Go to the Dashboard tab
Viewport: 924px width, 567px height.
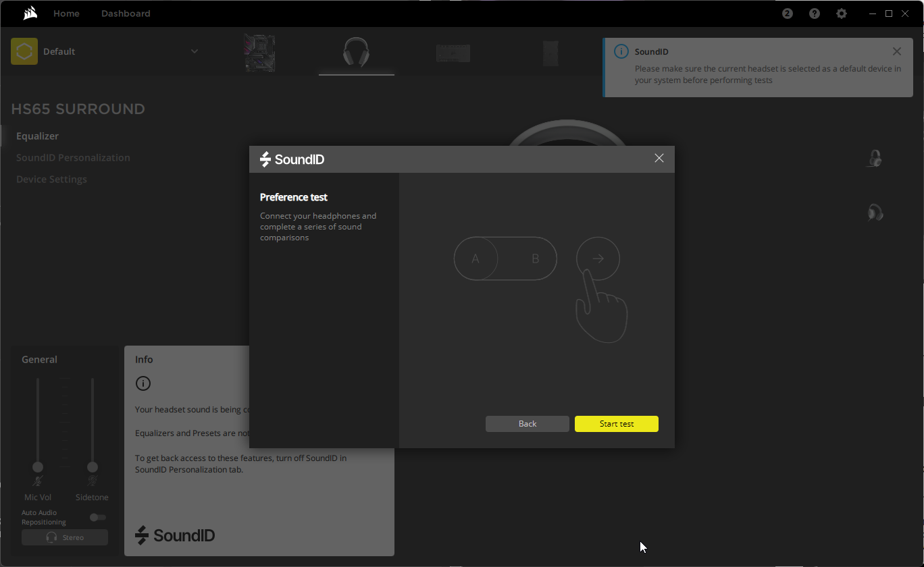coord(126,13)
